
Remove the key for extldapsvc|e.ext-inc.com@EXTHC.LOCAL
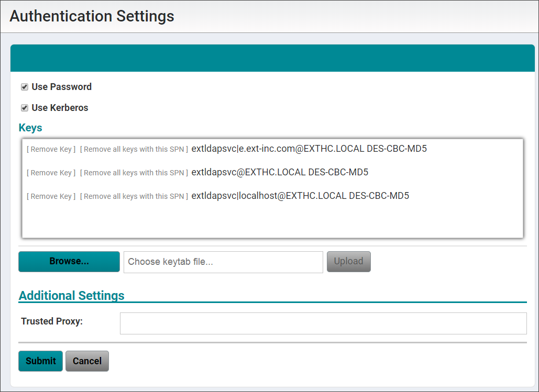[x=50, y=149]
